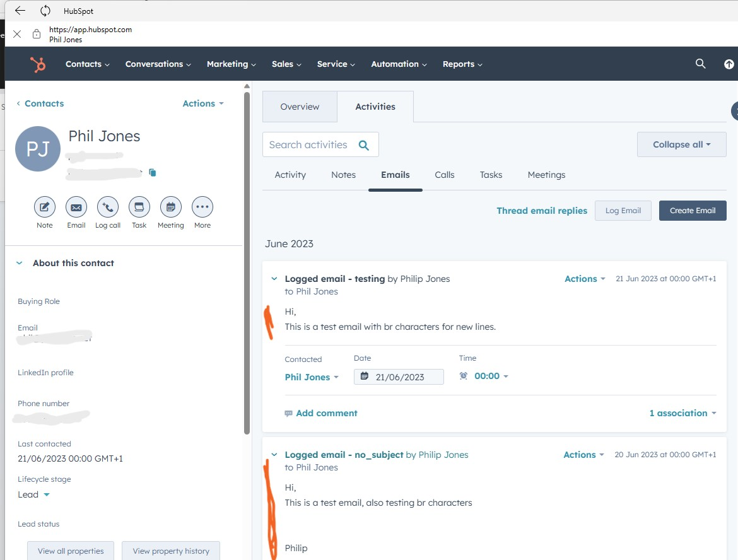
Task: Click the Task icon button
Action: (x=139, y=207)
